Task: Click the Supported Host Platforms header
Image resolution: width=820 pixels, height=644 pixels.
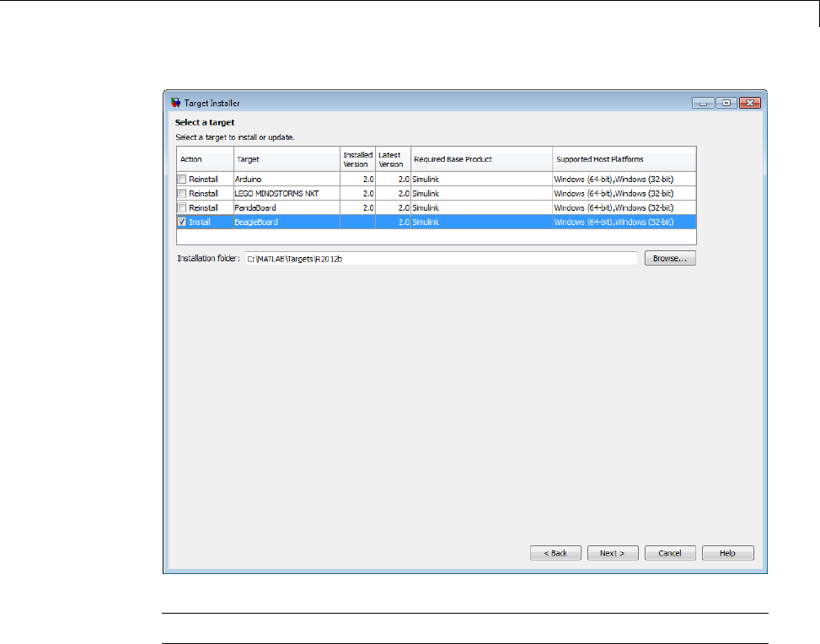Action: click(x=624, y=159)
